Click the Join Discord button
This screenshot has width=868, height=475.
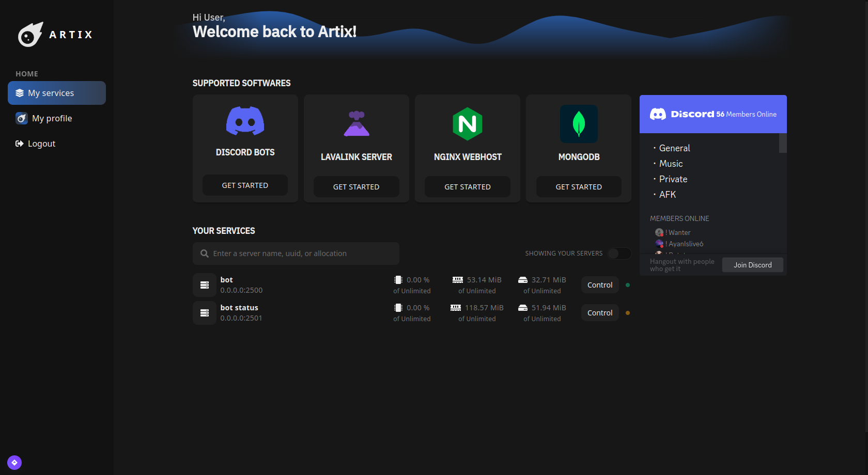pos(752,265)
